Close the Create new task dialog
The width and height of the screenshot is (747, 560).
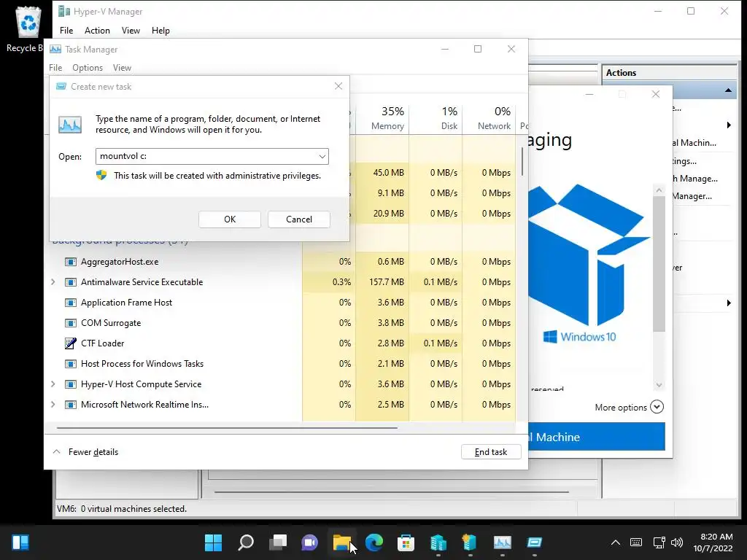coord(338,86)
